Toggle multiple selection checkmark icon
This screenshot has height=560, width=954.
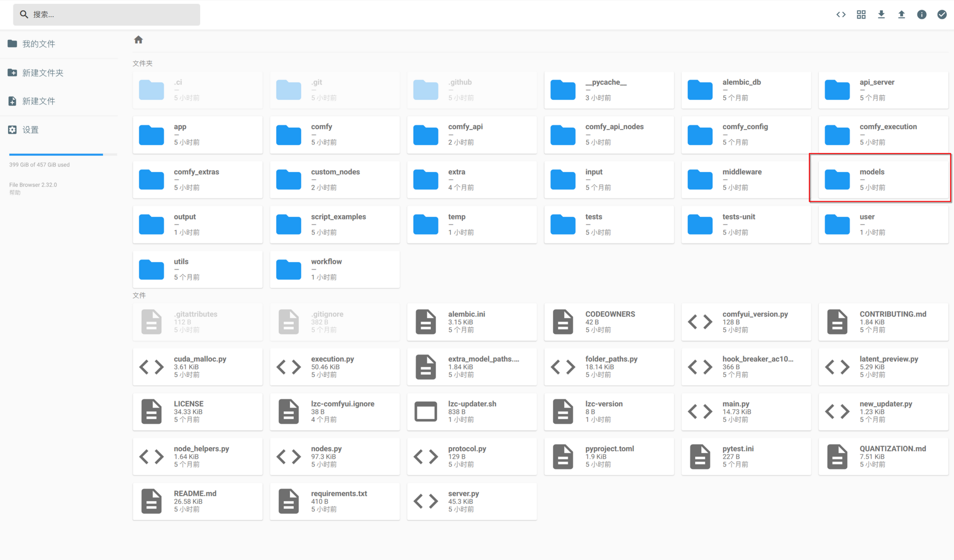pos(942,15)
